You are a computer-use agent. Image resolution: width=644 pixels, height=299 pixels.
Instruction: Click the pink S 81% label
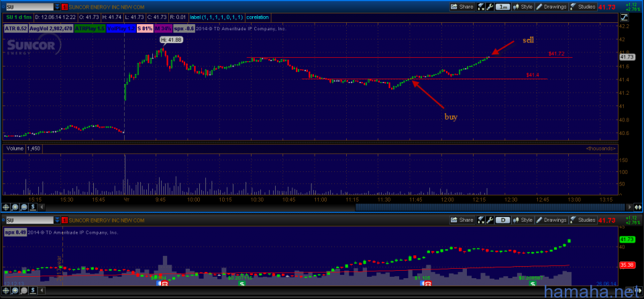pos(145,28)
